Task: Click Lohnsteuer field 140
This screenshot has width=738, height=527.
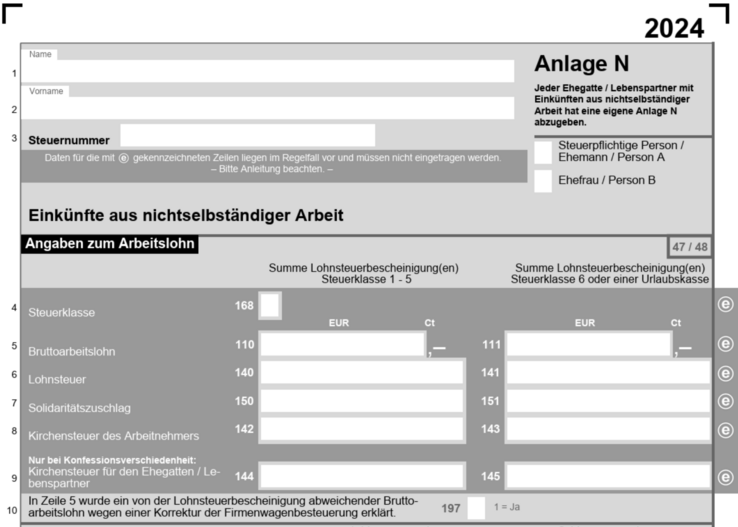Action: [362, 373]
